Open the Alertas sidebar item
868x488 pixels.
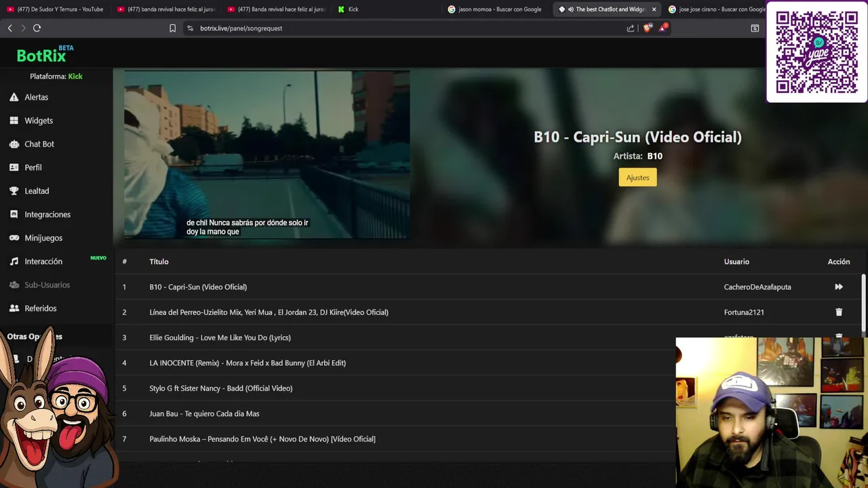point(37,97)
